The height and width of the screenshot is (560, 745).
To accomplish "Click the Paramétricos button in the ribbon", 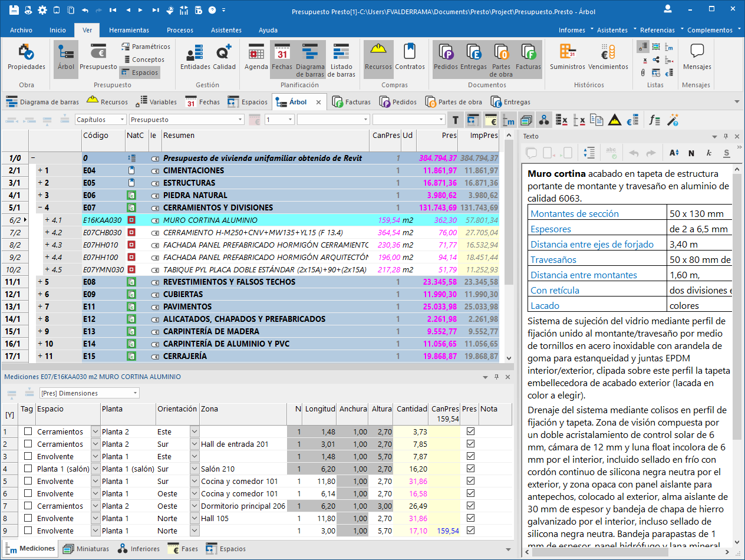I will 146,47.
